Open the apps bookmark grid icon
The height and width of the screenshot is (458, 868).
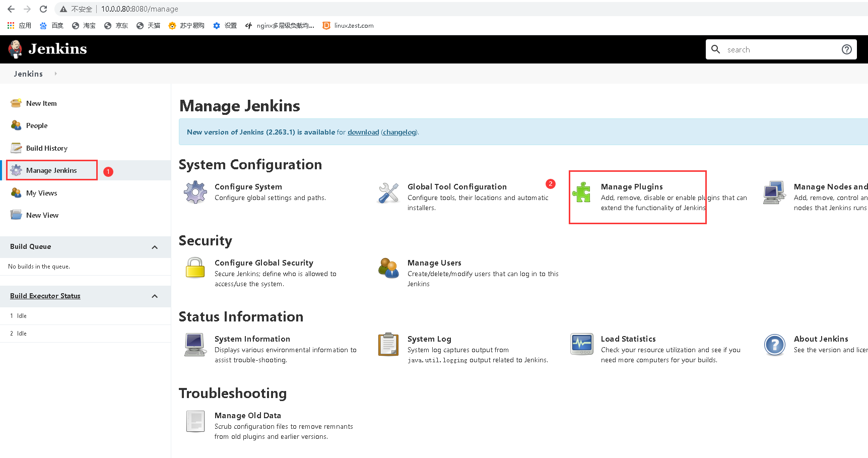click(x=11, y=25)
